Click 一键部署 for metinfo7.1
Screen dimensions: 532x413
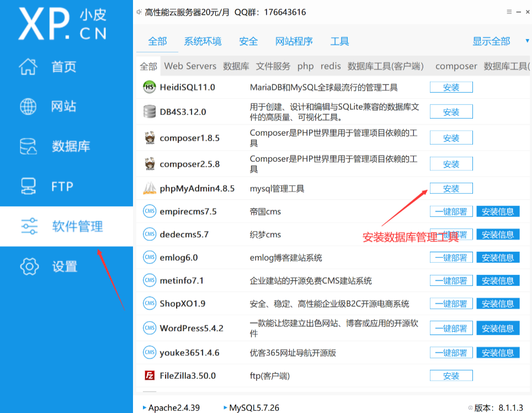451,280
